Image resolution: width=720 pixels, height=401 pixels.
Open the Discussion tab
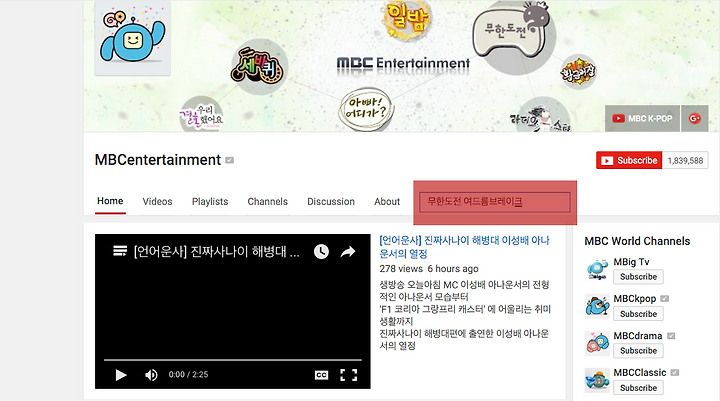click(x=331, y=202)
